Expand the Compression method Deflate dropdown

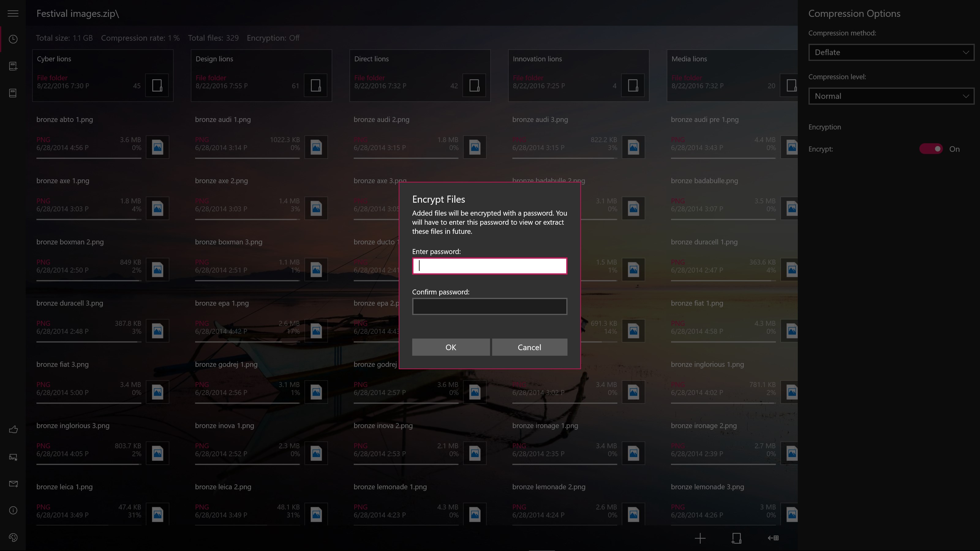tap(891, 52)
